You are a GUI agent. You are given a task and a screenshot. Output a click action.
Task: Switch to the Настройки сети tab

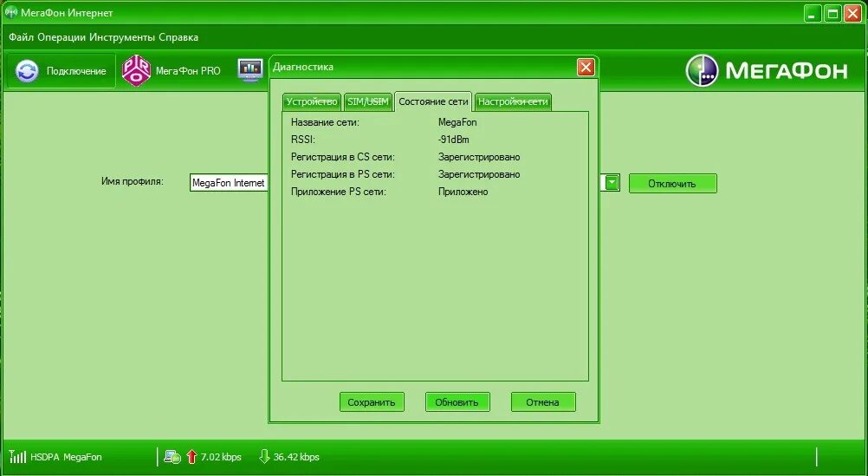coord(513,102)
